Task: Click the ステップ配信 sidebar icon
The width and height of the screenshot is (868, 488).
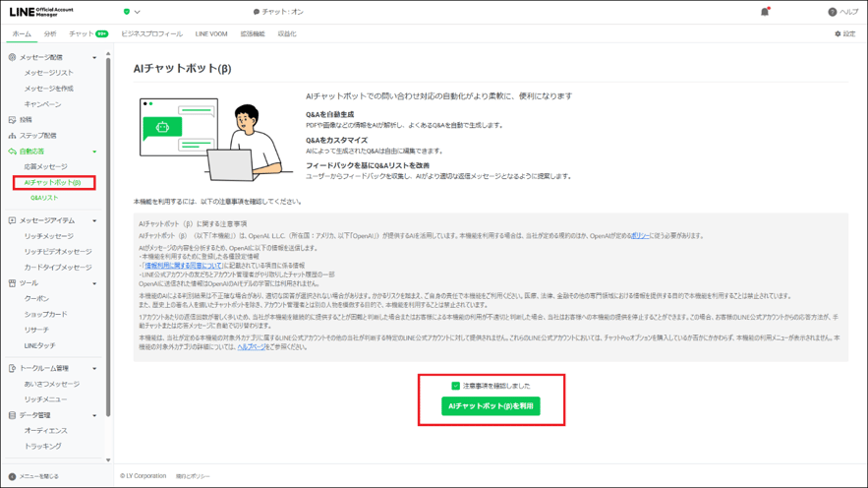Action: point(12,135)
